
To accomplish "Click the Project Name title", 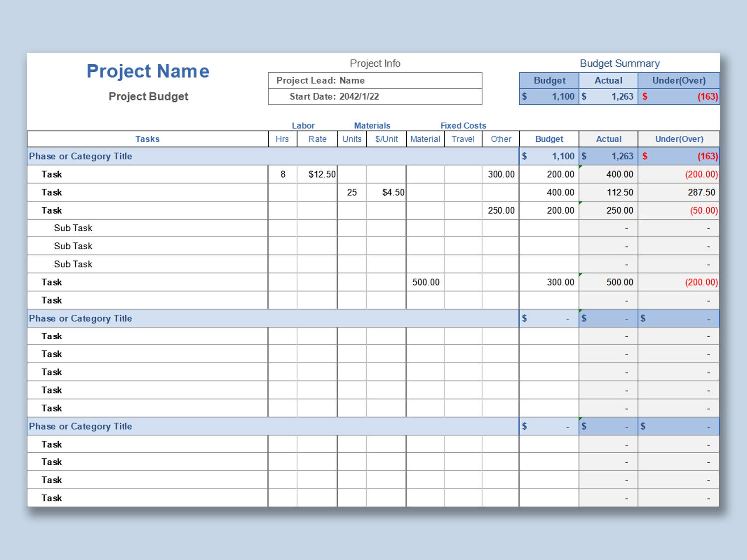I will tap(147, 71).
